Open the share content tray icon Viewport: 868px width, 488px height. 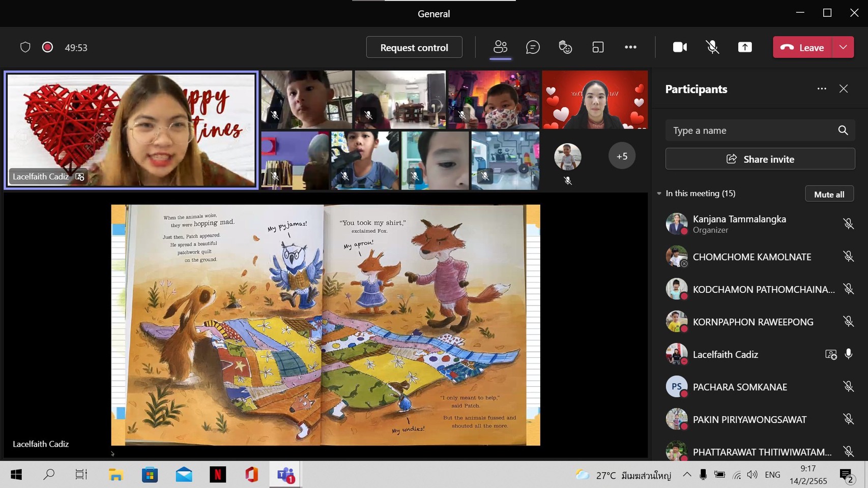click(745, 47)
